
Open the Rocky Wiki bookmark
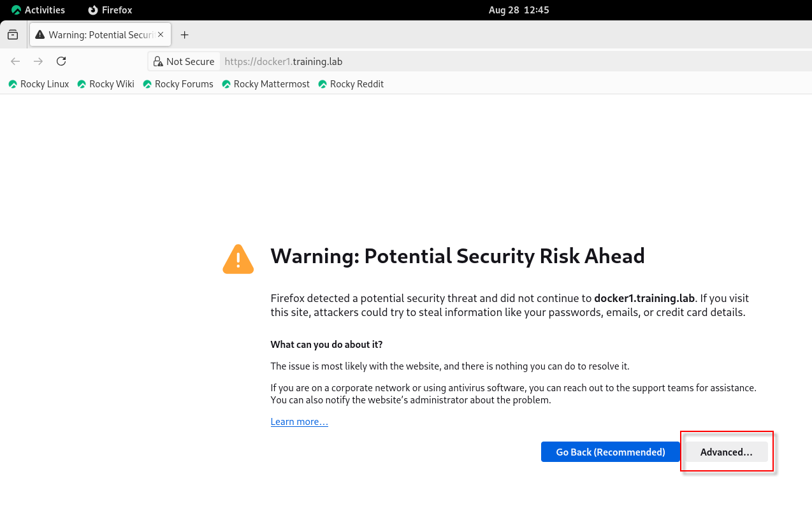(106, 84)
